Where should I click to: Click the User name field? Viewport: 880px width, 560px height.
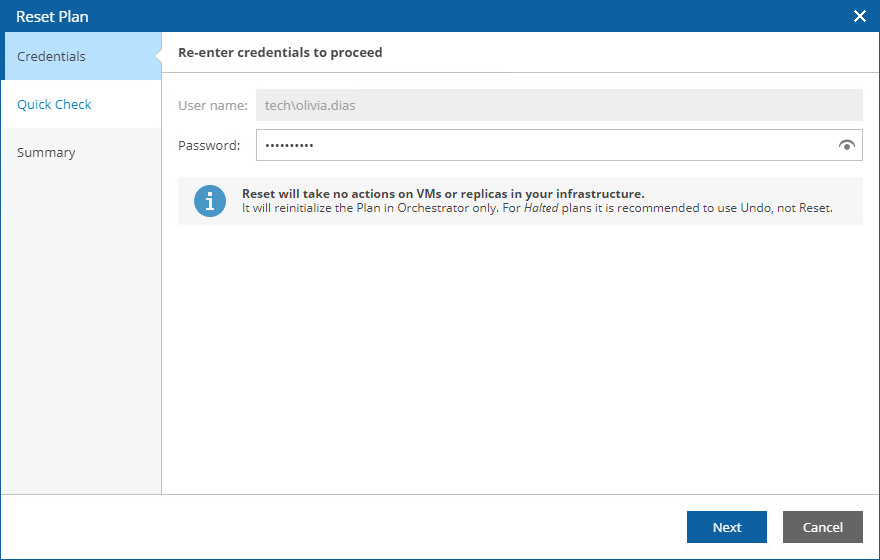pyautogui.click(x=558, y=105)
